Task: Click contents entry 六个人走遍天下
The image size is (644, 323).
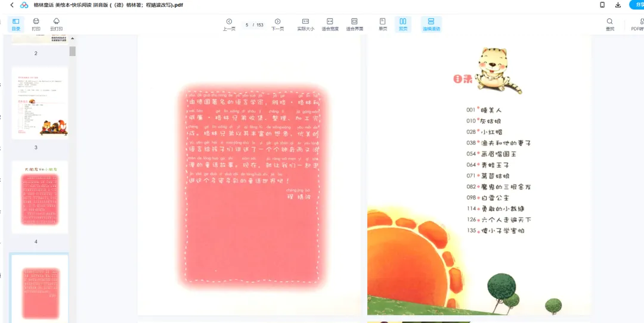Action: (506, 219)
